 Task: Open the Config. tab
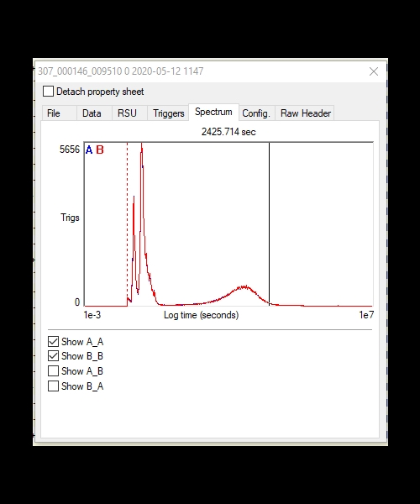tap(257, 113)
